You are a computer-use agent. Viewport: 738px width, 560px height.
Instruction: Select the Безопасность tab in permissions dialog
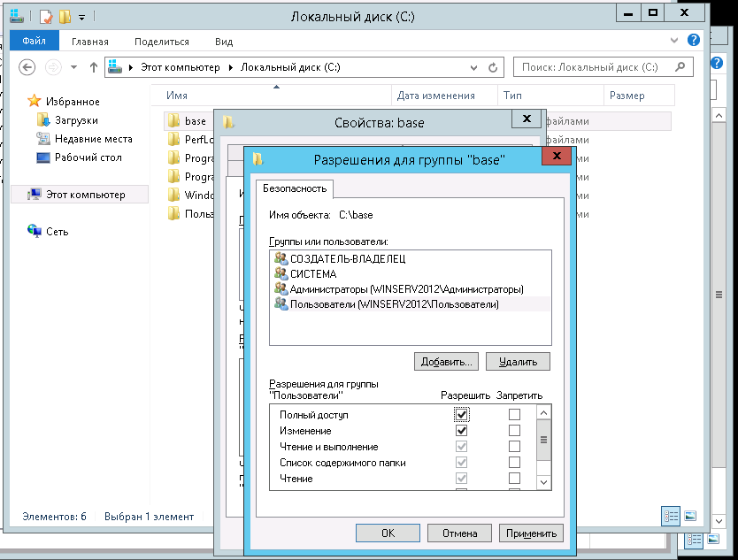click(295, 188)
